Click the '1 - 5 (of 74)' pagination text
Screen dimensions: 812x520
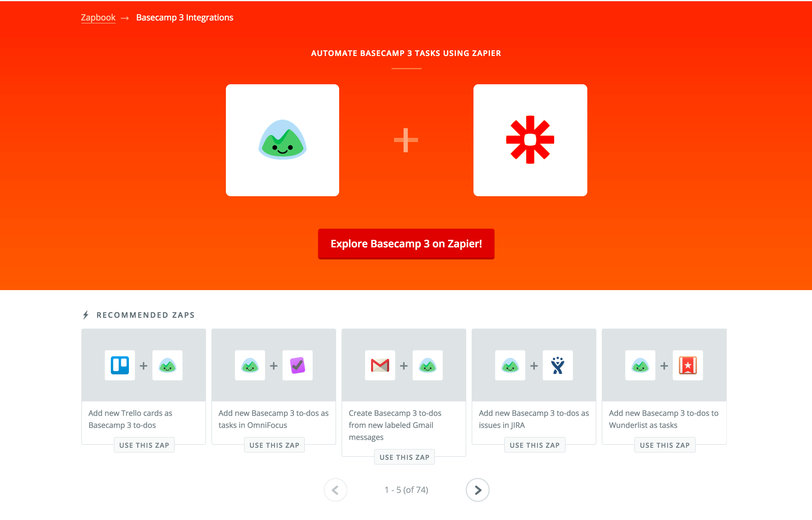click(x=406, y=490)
